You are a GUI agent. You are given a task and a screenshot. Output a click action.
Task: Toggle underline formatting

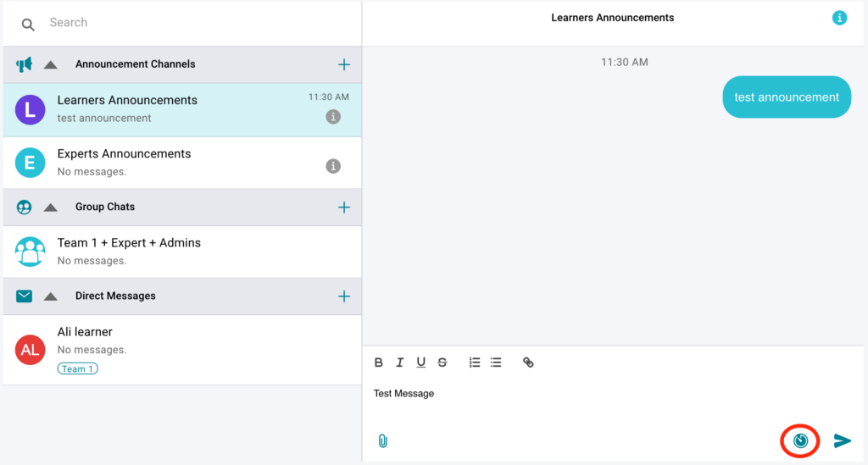pos(420,363)
